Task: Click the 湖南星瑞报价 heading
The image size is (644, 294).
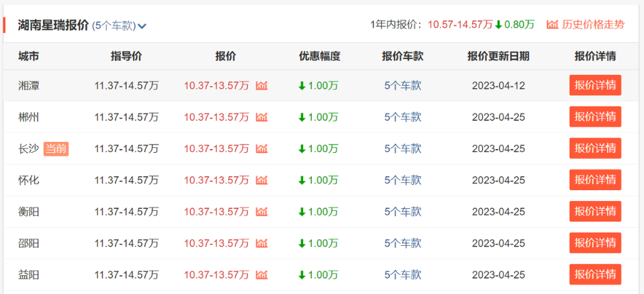Action: pos(54,25)
